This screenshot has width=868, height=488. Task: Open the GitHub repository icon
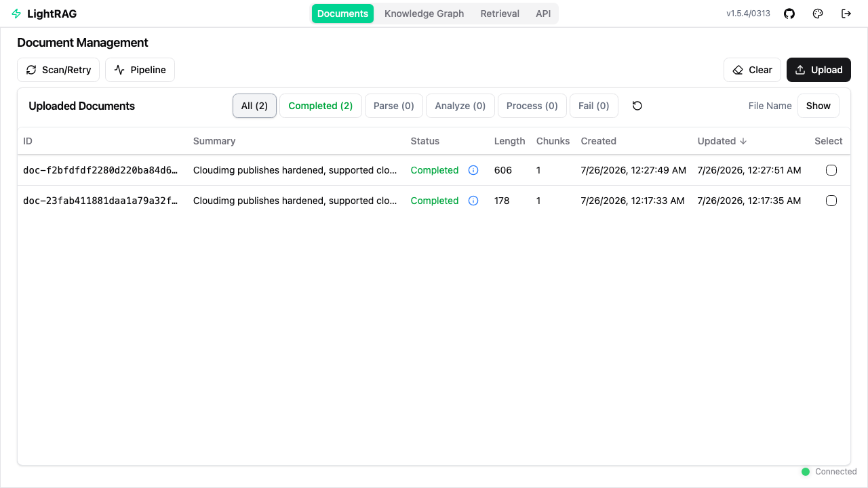789,14
